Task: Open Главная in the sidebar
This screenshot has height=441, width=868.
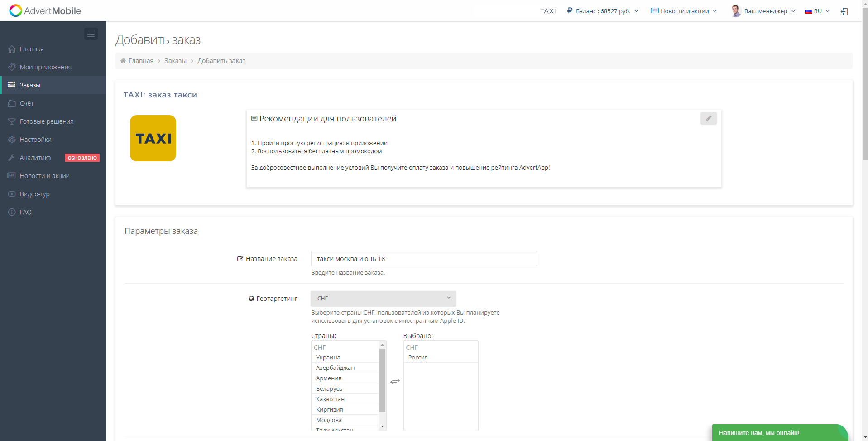Action: 32,49
